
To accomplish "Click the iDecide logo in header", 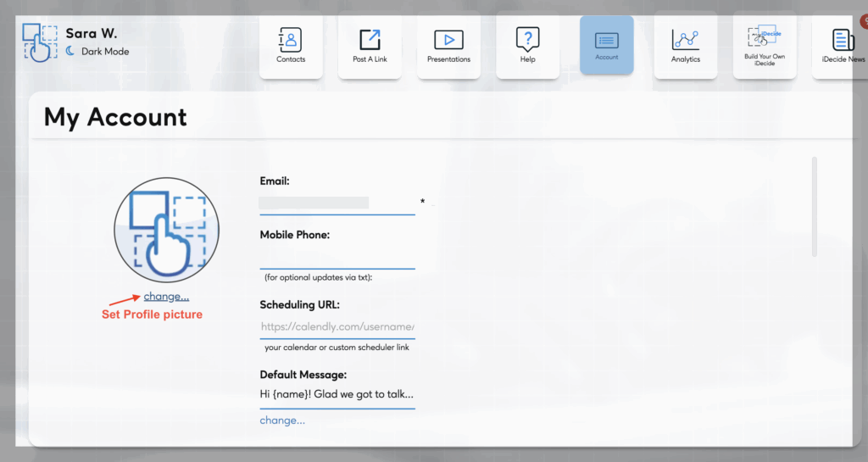I will click(x=40, y=42).
